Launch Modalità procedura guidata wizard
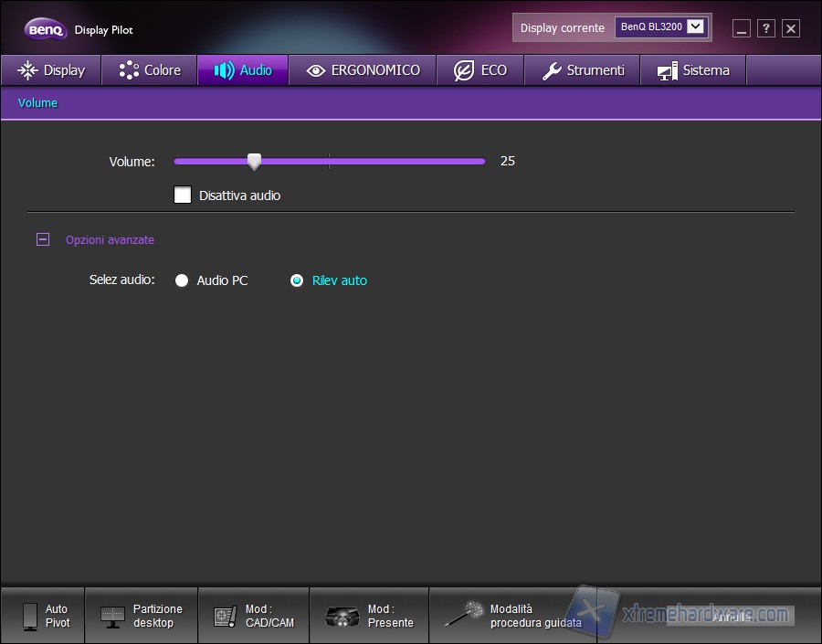The height and width of the screenshot is (644, 822). (x=464, y=614)
